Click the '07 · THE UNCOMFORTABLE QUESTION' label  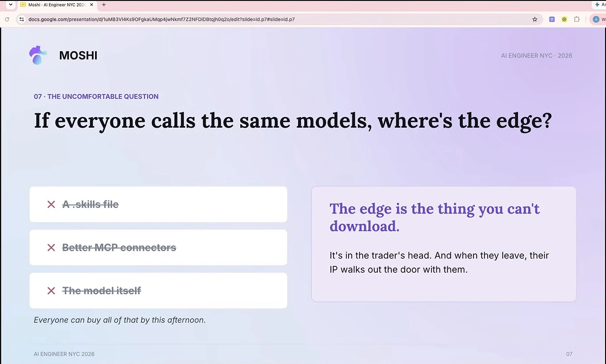click(96, 96)
